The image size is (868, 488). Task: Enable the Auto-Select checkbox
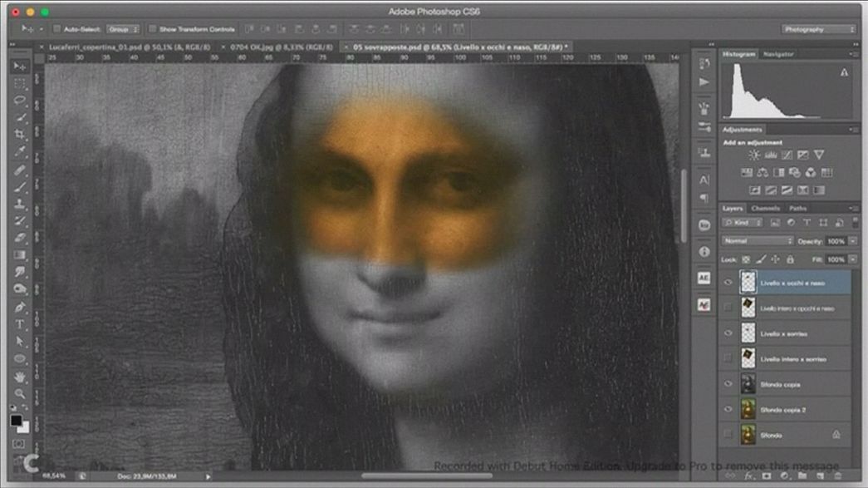(x=56, y=29)
